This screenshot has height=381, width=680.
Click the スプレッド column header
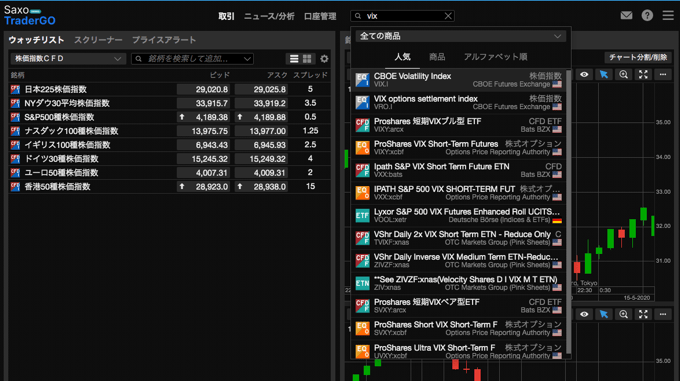(310, 75)
